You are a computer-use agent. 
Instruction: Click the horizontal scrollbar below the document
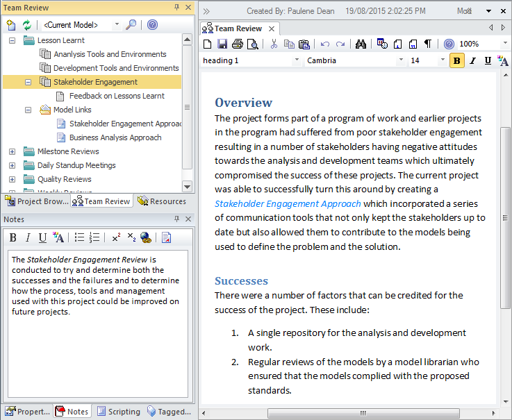361,412
